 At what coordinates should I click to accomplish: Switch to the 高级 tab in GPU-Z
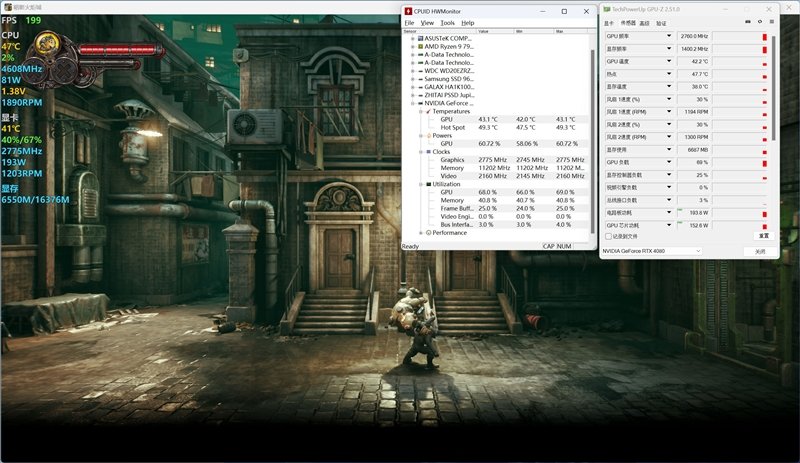coord(644,22)
